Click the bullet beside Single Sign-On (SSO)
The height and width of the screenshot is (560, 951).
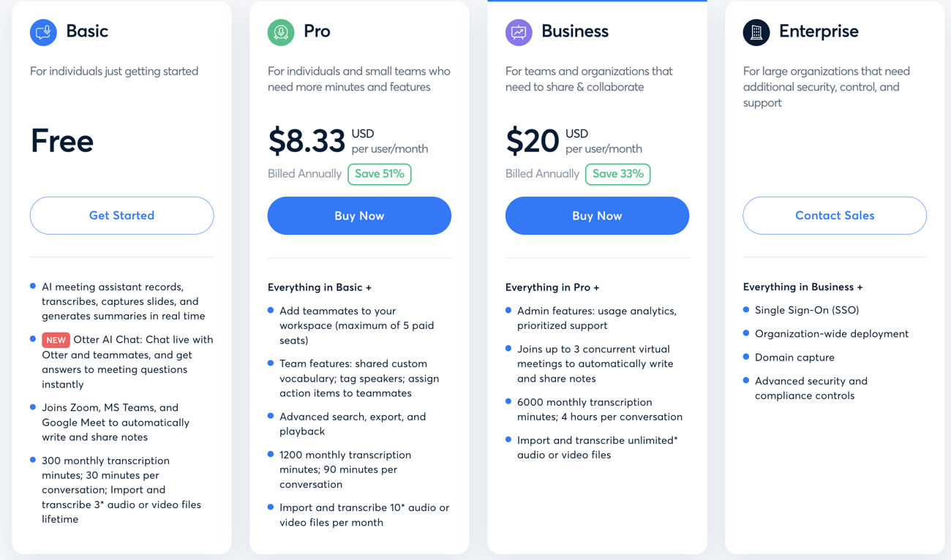[747, 310]
